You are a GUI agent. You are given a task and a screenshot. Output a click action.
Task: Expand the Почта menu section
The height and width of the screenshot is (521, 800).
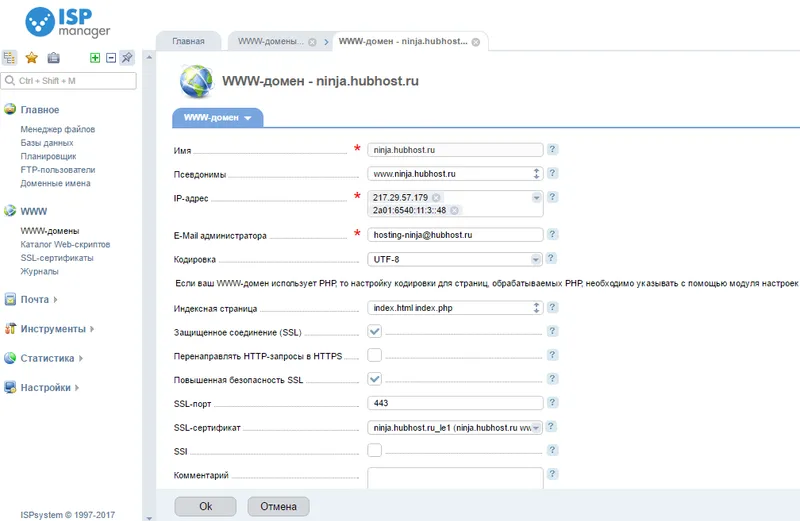[55, 300]
